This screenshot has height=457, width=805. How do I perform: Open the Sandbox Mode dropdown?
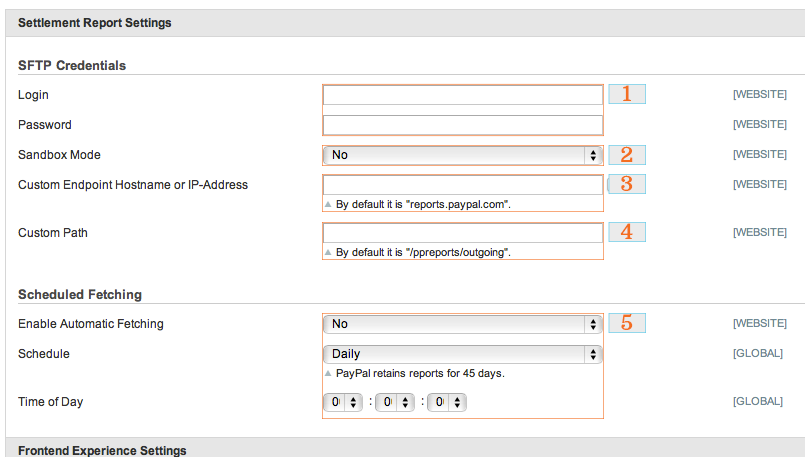click(x=463, y=155)
